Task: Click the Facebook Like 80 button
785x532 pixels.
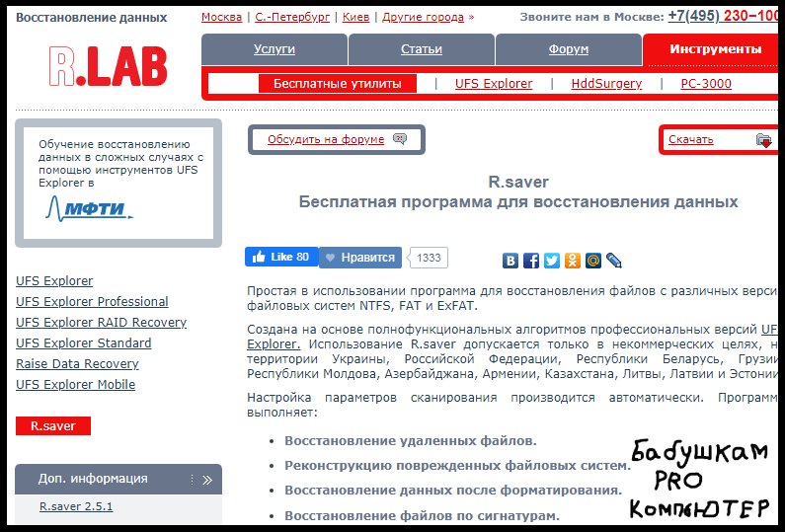Action: pos(281,257)
